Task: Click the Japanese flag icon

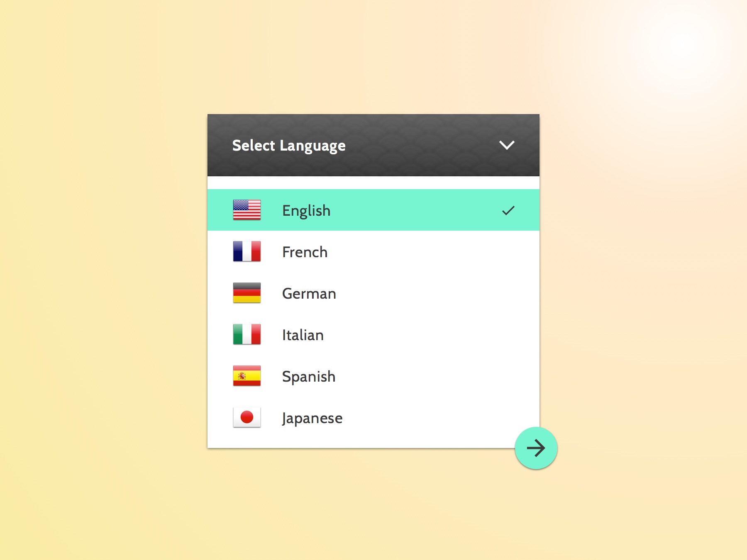Action: pyautogui.click(x=247, y=418)
